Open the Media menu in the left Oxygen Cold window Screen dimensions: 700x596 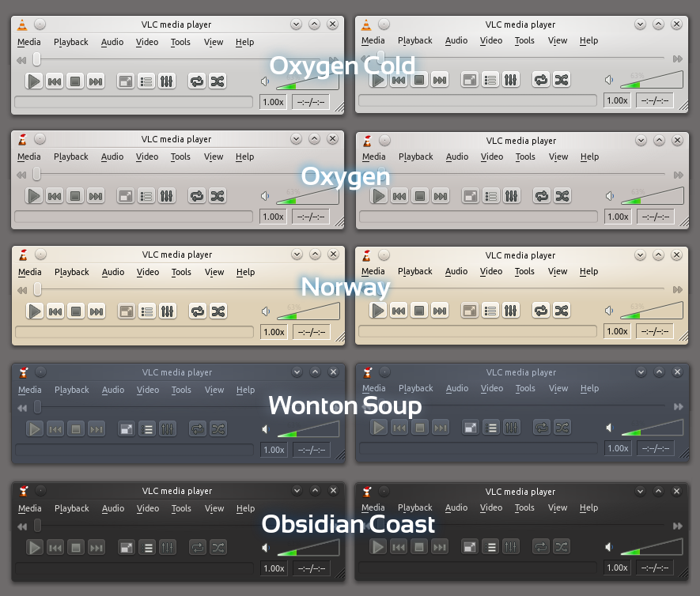click(29, 42)
